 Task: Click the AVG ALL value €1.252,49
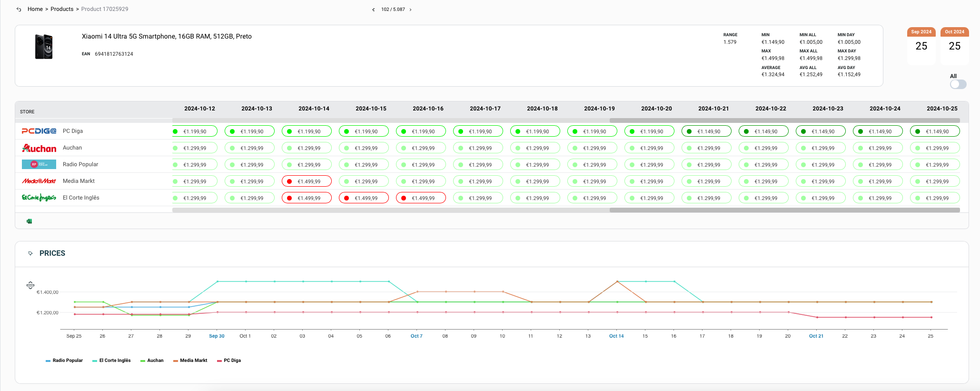coord(811,74)
